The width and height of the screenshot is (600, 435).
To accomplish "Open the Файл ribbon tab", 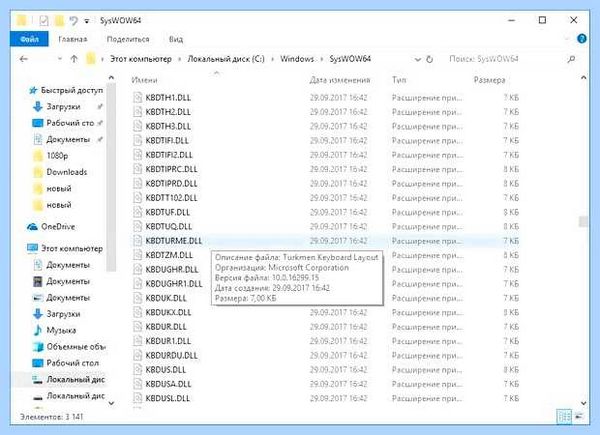I will pyautogui.click(x=29, y=39).
